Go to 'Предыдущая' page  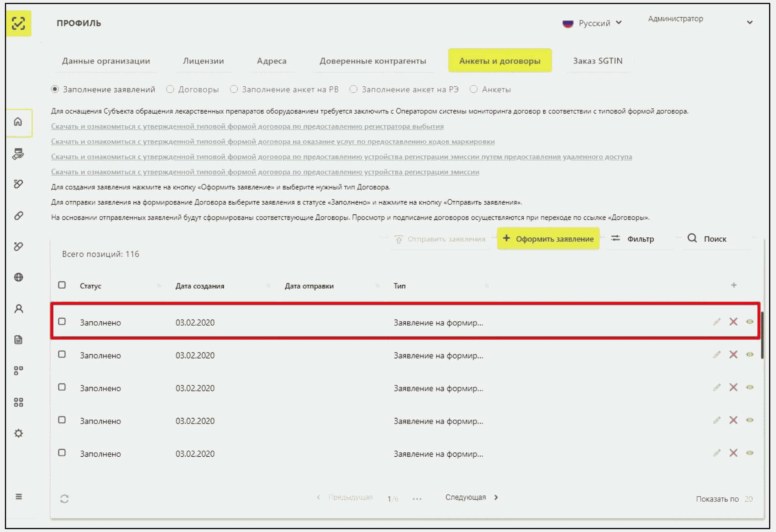pos(345,497)
